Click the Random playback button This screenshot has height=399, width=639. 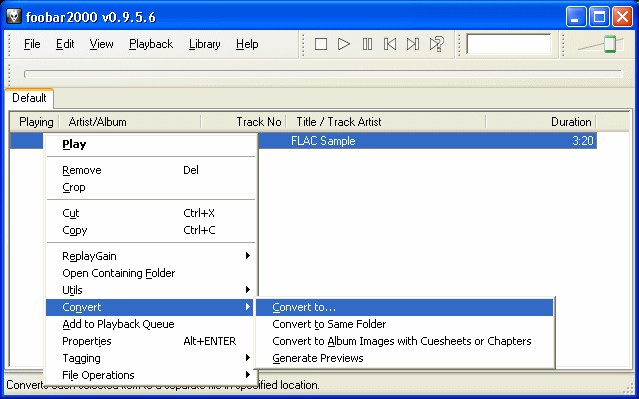coord(436,44)
